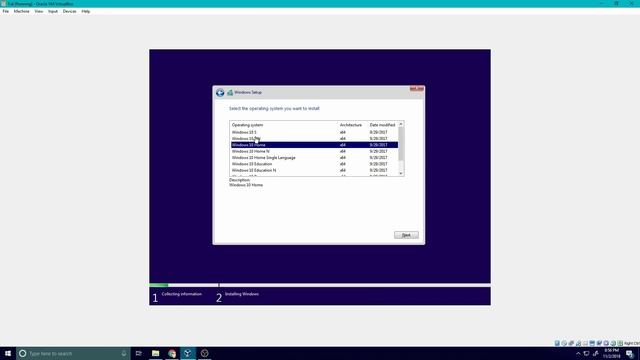Viewport: 640px width, 360px height.
Task: Click the last pinned taskbar app icon
Action: pyautogui.click(x=204, y=353)
